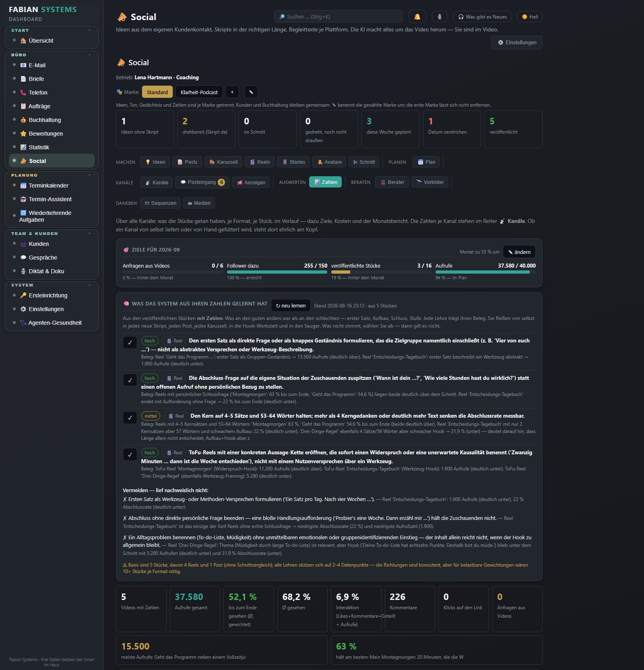Viewport: 644px width, 670px height.
Task: Open Buchhaltung in the sidebar
Action: (x=52, y=120)
